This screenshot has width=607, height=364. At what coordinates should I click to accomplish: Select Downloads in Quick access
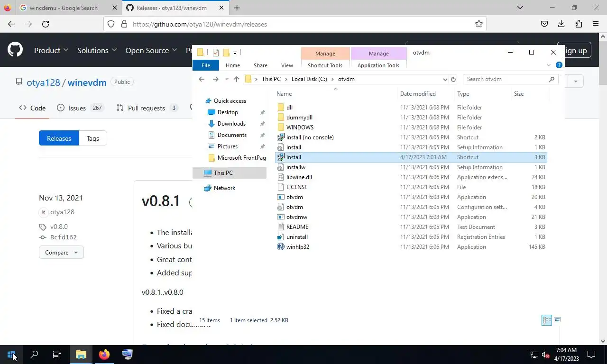pyautogui.click(x=231, y=124)
